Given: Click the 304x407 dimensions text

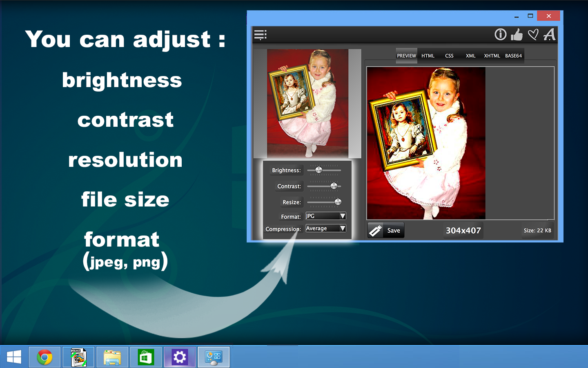Looking at the screenshot, I should tap(463, 231).
